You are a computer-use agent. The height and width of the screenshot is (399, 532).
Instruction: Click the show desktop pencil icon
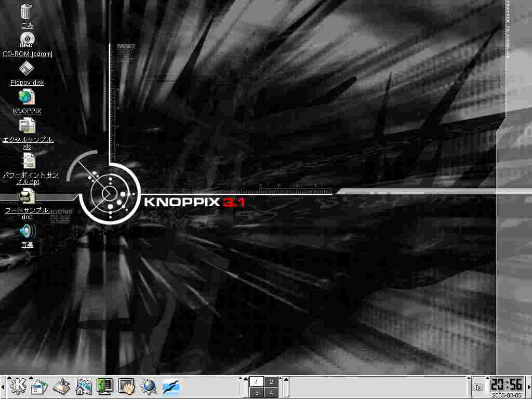coord(62,386)
